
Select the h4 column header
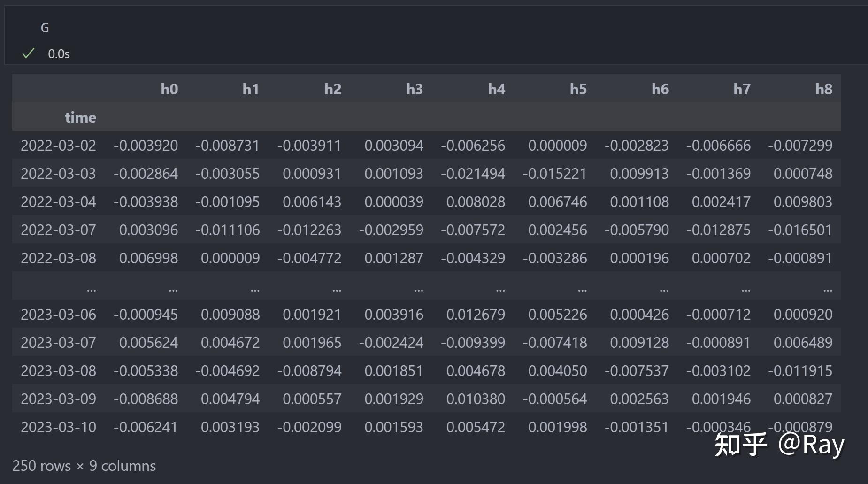(496, 89)
